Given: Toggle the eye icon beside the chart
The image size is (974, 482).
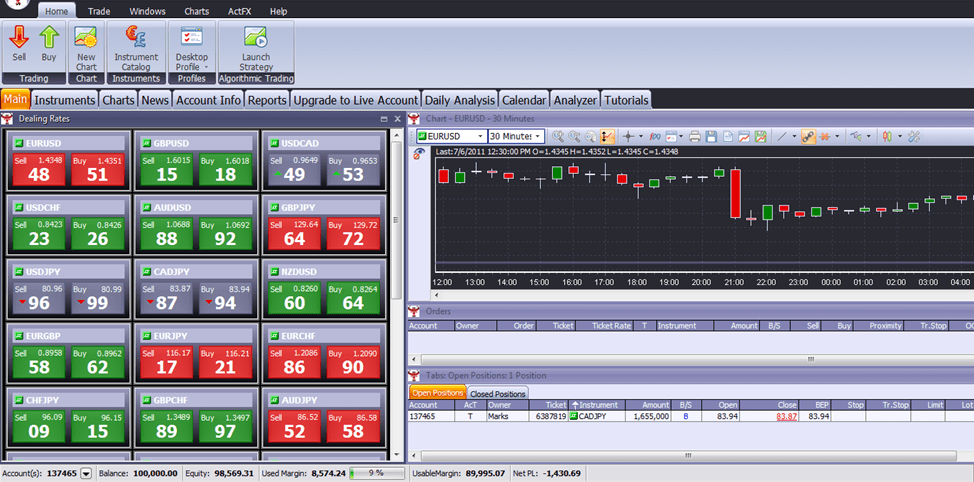Looking at the screenshot, I should coord(418,155).
